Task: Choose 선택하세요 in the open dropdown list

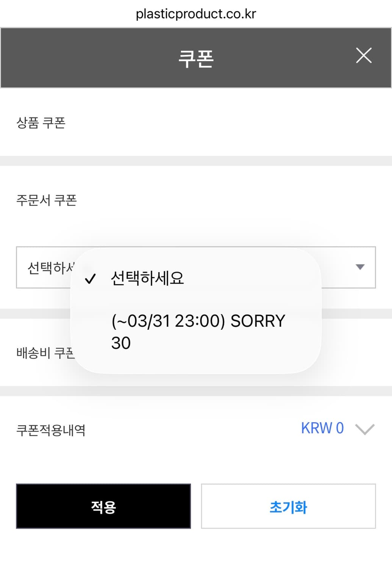Action: coord(147,278)
